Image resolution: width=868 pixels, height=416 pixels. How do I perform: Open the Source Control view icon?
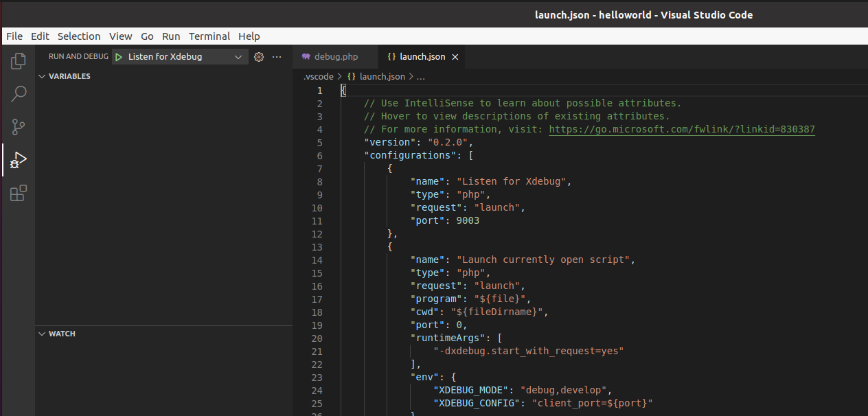pyautogui.click(x=19, y=127)
